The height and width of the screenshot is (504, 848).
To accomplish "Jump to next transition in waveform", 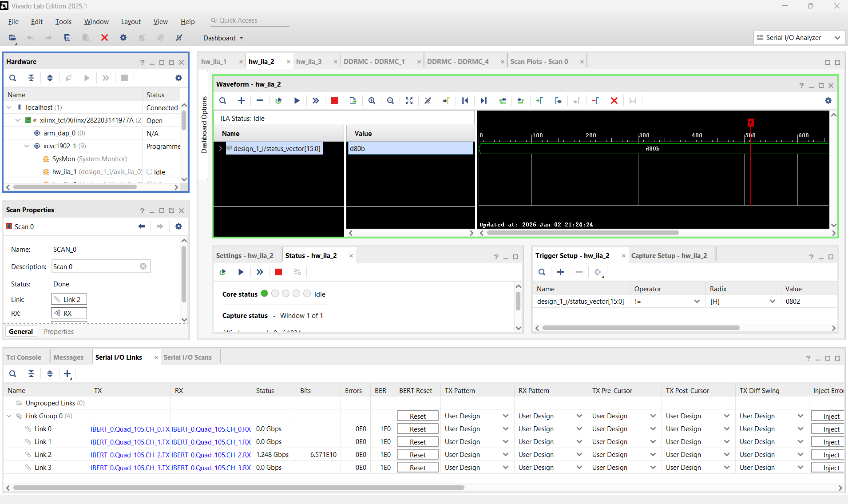I will pos(521,101).
